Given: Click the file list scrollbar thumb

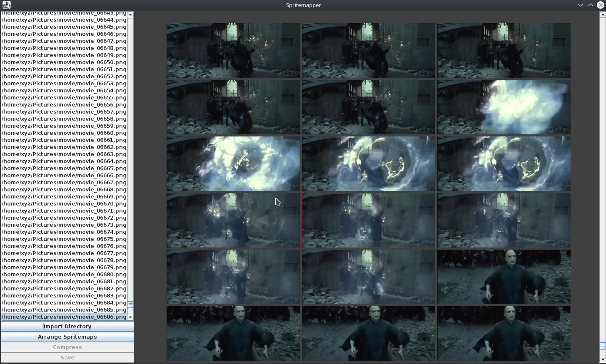Looking at the screenshot, I should (130, 305).
